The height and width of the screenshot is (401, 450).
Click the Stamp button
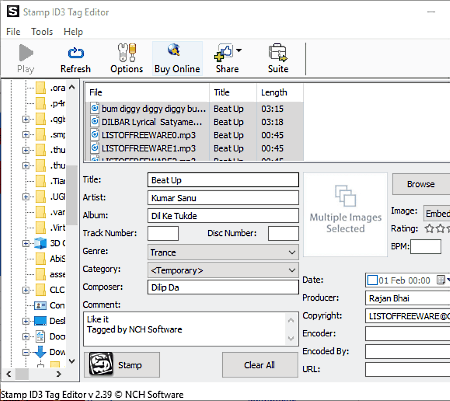coord(122,365)
